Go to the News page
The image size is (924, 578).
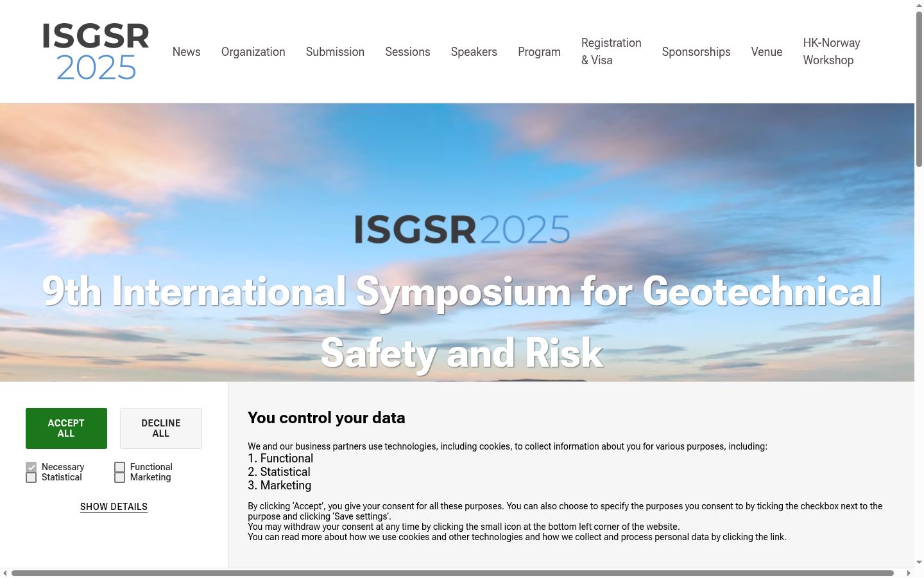186,52
